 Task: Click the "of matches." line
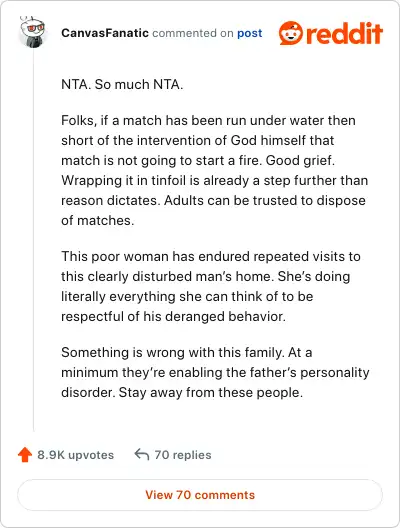(98, 221)
